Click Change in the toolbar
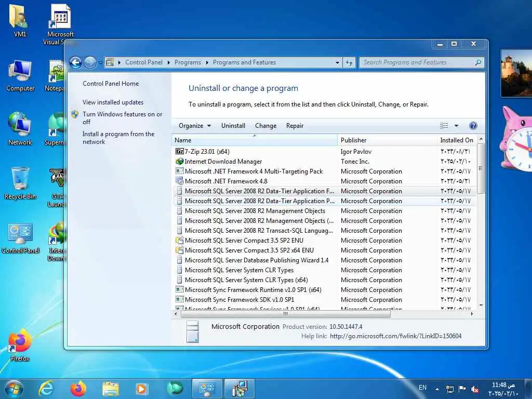 tap(265, 126)
